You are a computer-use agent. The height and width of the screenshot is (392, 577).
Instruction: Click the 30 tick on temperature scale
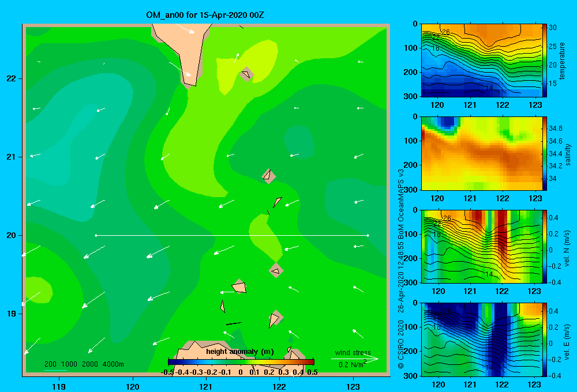553,28
